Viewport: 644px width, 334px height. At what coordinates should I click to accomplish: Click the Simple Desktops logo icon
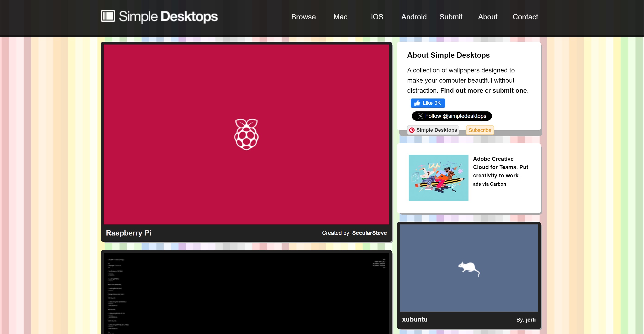(108, 16)
